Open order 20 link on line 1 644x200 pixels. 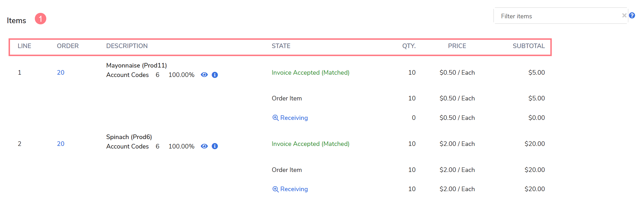pyautogui.click(x=61, y=72)
